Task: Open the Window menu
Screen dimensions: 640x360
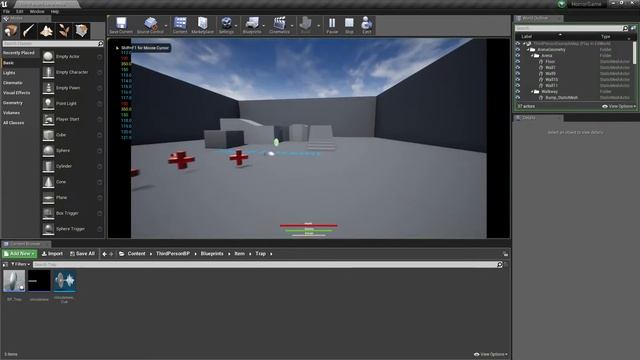Action: point(37,12)
